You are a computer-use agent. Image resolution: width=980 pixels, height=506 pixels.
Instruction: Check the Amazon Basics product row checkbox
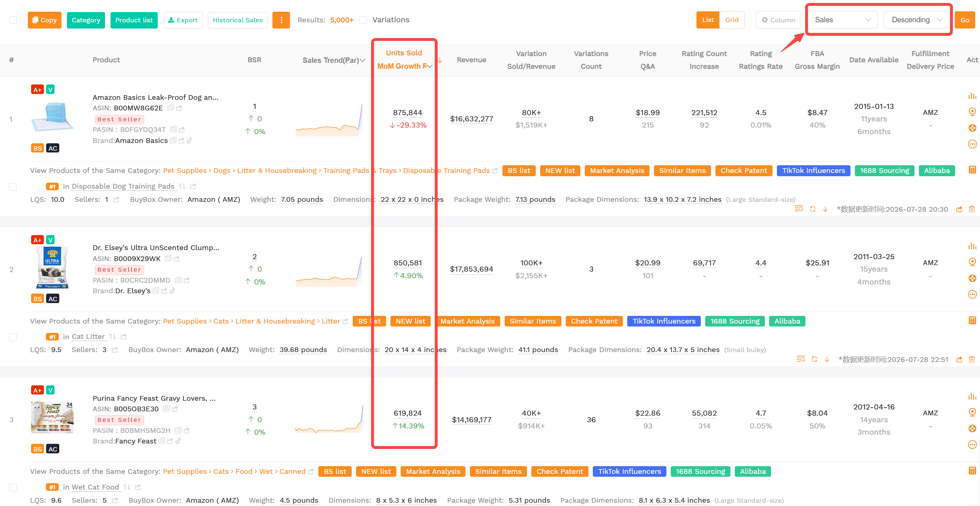(x=13, y=187)
